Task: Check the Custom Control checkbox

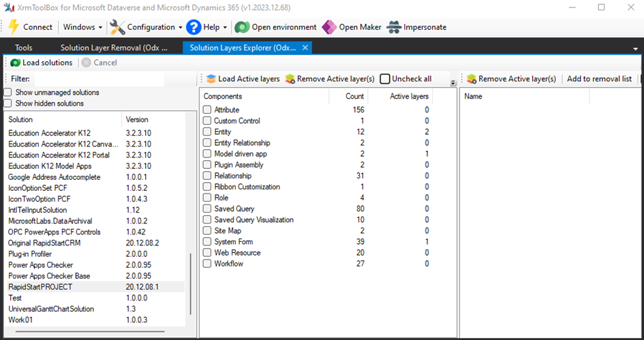Action: pyautogui.click(x=207, y=121)
